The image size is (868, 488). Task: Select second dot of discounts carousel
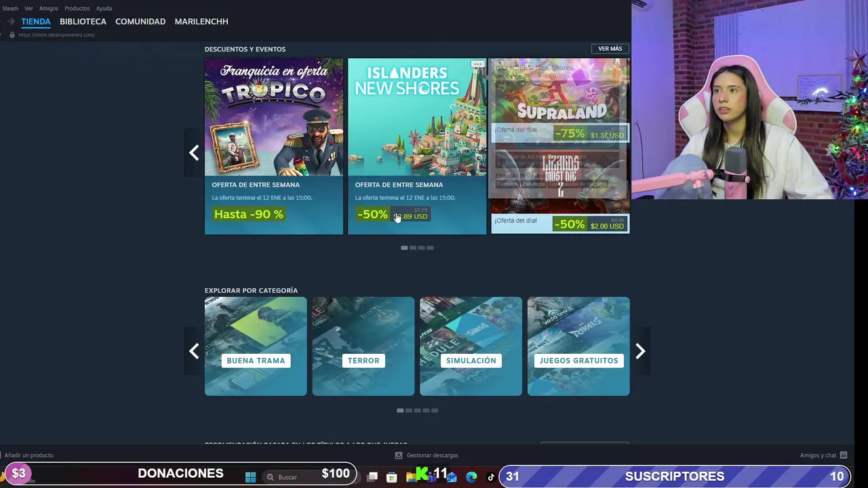pos(412,248)
